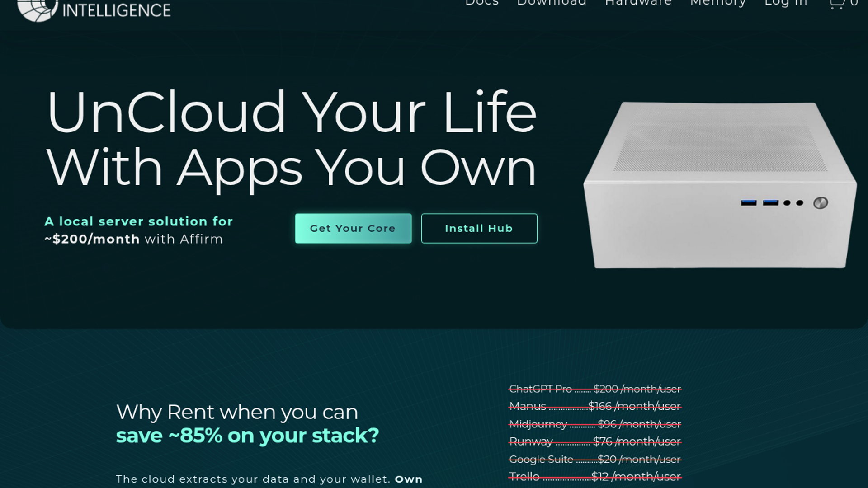868x488 pixels.
Task: Click the Get Your Core button
Action: 353,228
